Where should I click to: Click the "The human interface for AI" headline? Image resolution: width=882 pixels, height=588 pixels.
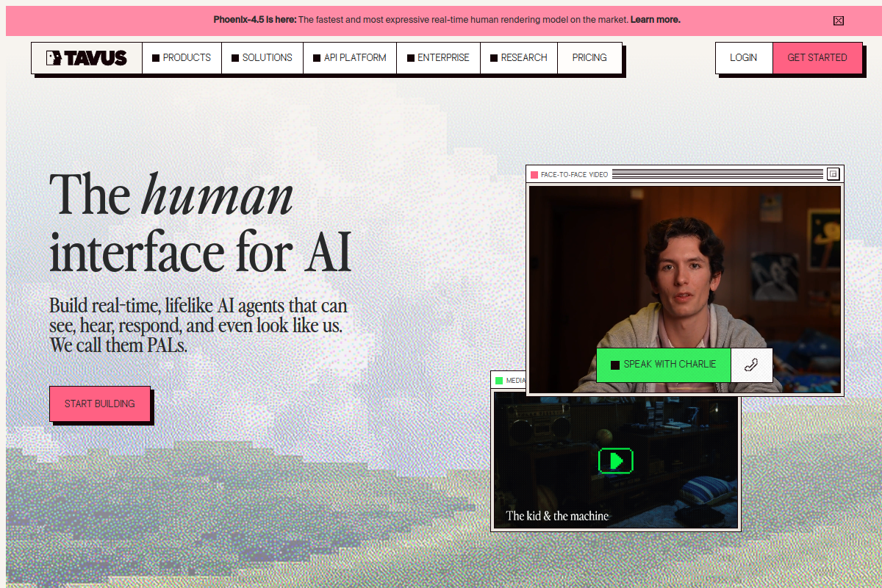point(201,223)
